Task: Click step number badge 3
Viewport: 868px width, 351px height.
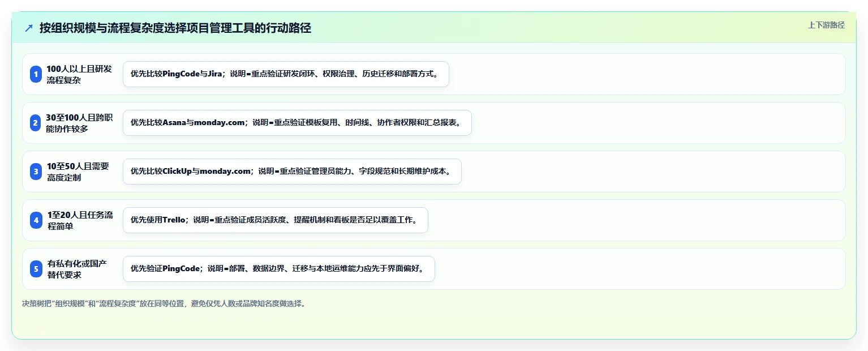Action: (36, 172)
